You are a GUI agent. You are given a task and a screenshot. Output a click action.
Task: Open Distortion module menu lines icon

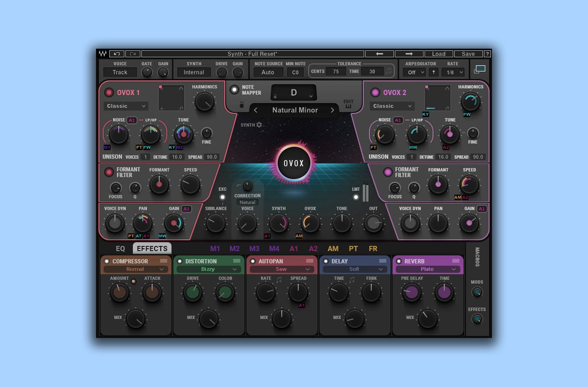tap(237, 261)
